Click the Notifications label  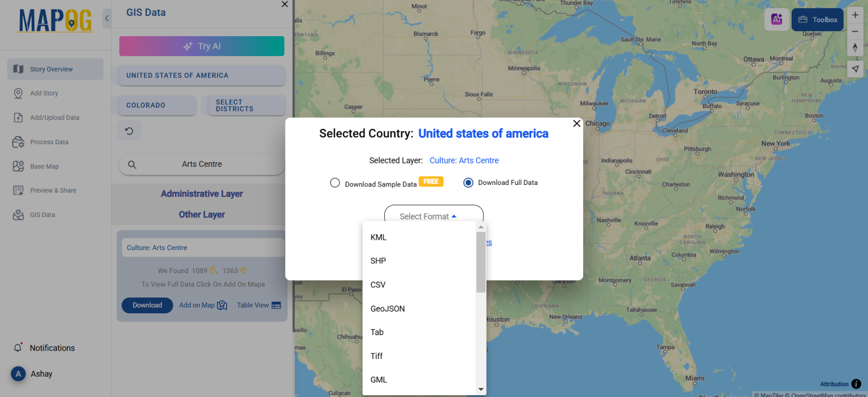(x=52, y=348)
